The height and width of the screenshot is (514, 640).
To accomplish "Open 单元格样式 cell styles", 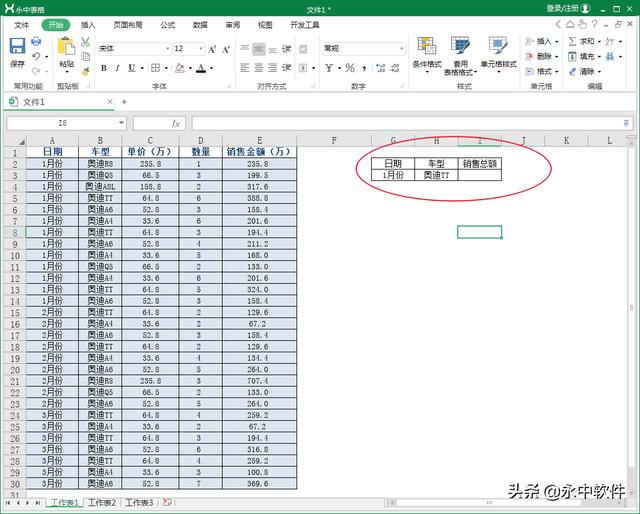I will click(x=498, y=56).
